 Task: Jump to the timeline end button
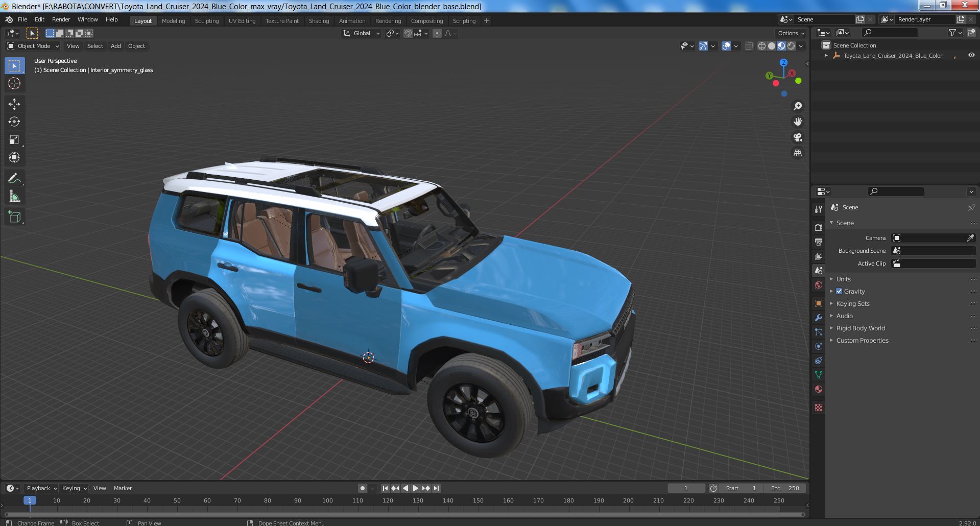click(x=436, y=488)
